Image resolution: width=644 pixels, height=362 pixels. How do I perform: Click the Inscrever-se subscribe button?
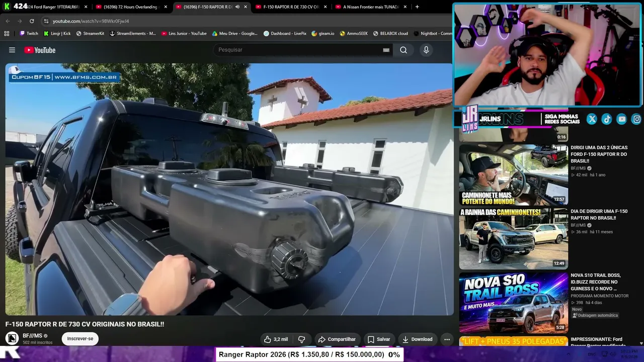pyautogui.click(x=80, y=339)
